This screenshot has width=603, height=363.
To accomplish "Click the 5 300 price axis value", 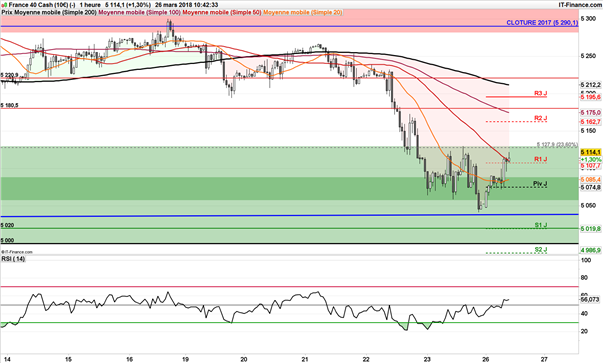I will 588,18.
